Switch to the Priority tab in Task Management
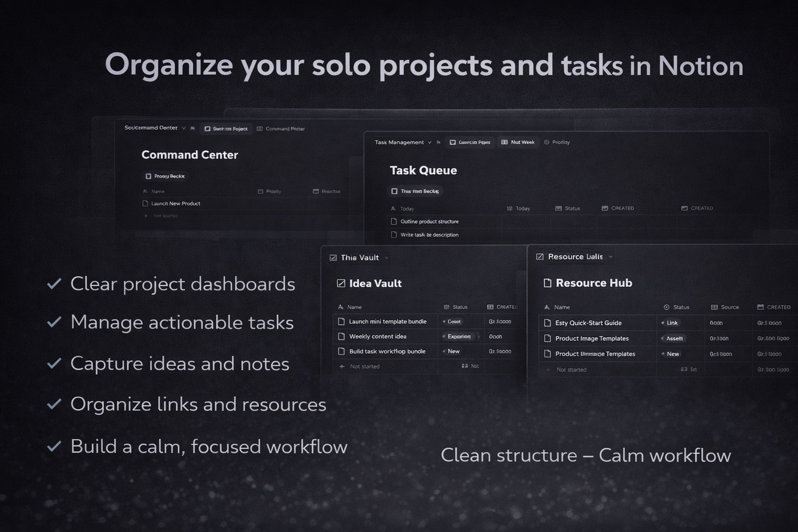Image resolution: width=798 pixels, height=532 pixels. 557,142
